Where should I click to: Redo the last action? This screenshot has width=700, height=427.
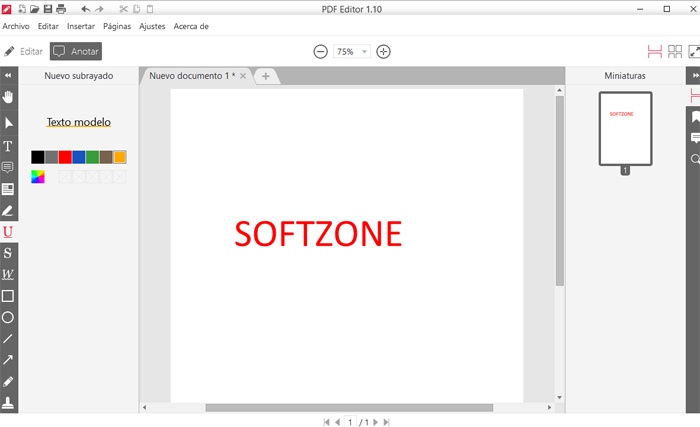click(x=99, y=9)
